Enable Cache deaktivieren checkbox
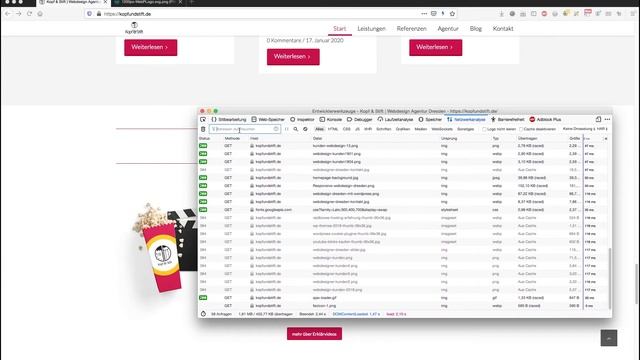 (521, 129)
